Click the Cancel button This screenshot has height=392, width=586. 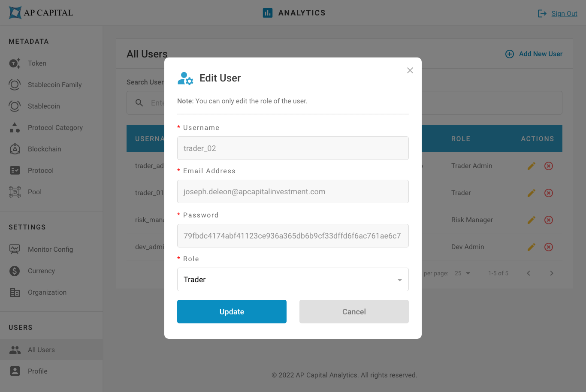(354, 312)
